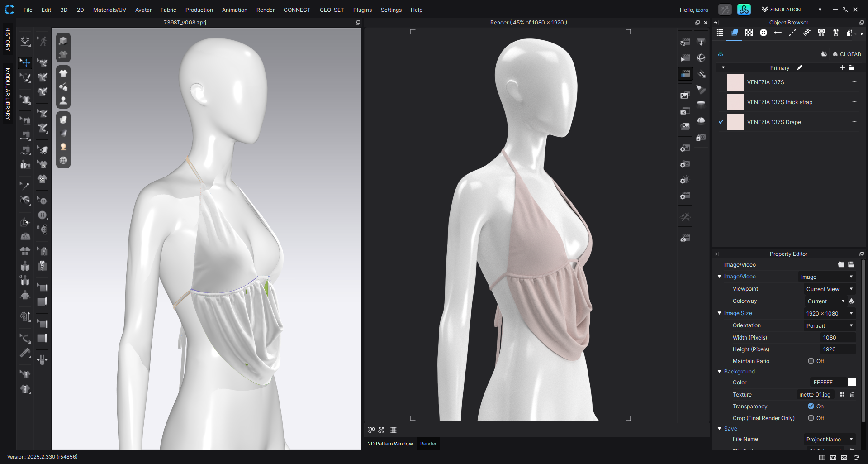The image size is (868, 464).
Task: Collapse the Background section
Action: [720, 371]
